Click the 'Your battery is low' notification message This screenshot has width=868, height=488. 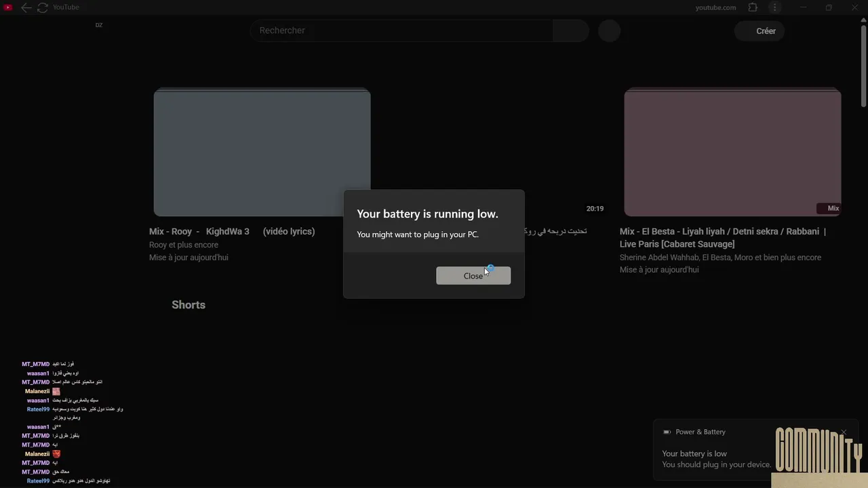tap(694, 453)
